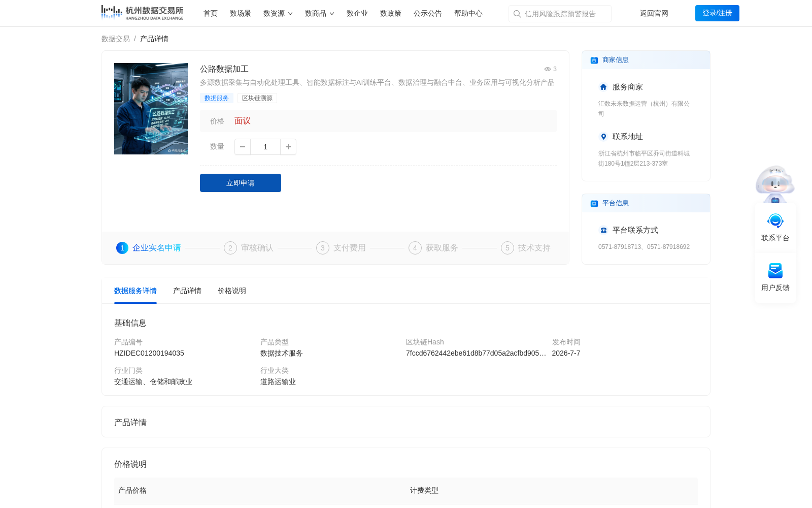Click the eye view count icon
Image resolution: width=812 pixels, height=508 pixels.
[x=548, y=69]
